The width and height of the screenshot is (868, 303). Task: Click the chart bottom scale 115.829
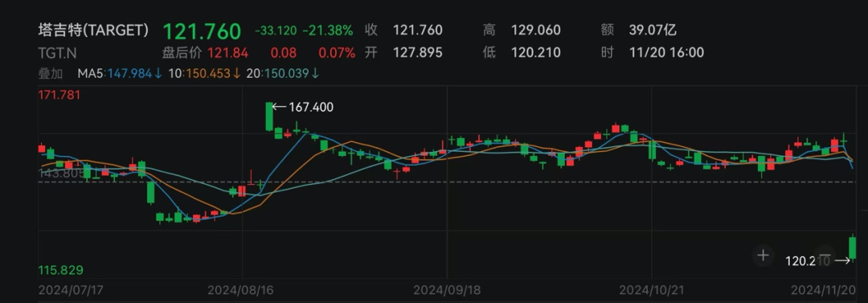click(x=60, y=270)
